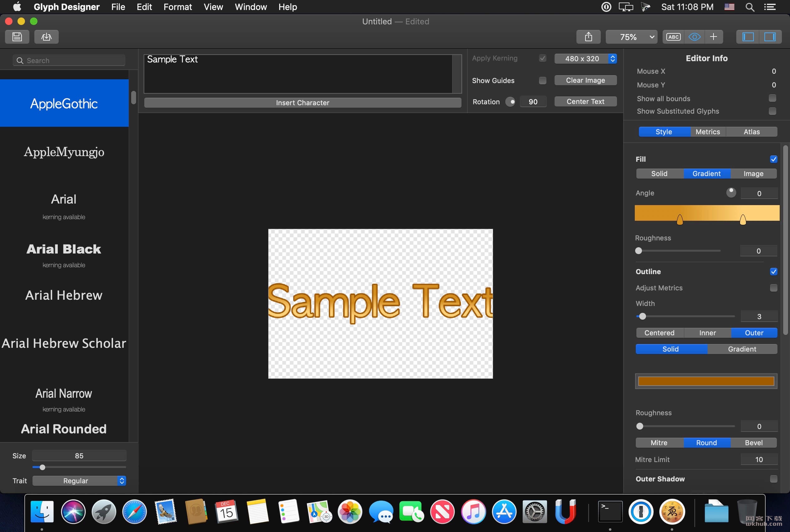This screenshot has width=790, height=532.
Task: Enable the Show Guides checkbox
Action: tap(542, 81)
